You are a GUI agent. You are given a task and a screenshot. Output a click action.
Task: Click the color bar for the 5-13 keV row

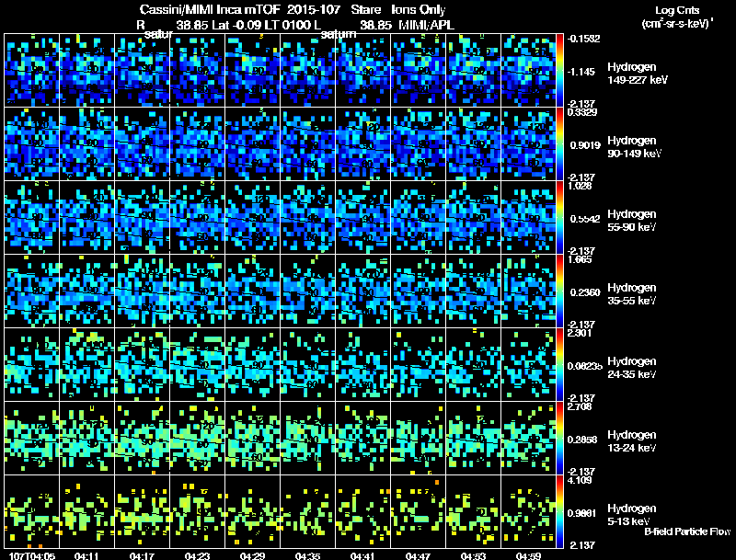point(559,512)
